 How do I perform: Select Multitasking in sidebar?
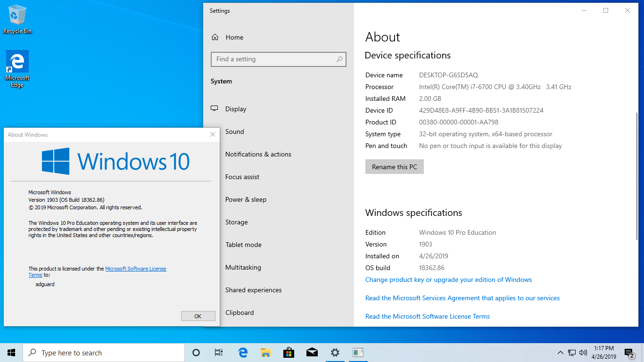tap(279, 267)
